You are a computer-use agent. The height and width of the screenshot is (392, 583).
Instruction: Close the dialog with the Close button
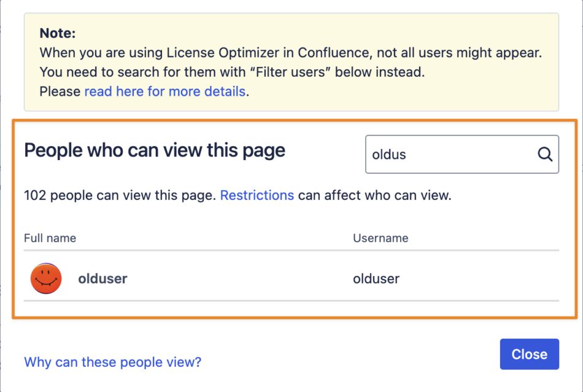click(529, 354)
